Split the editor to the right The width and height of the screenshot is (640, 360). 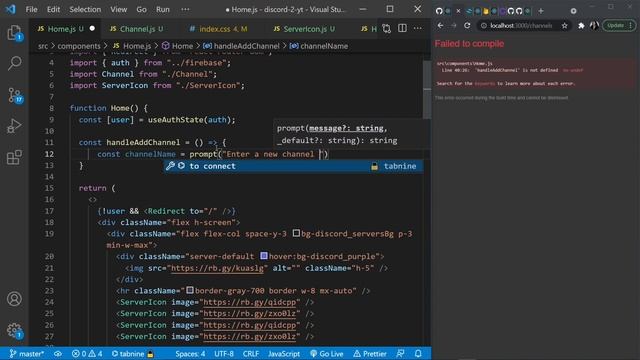(x=402, y=29)
